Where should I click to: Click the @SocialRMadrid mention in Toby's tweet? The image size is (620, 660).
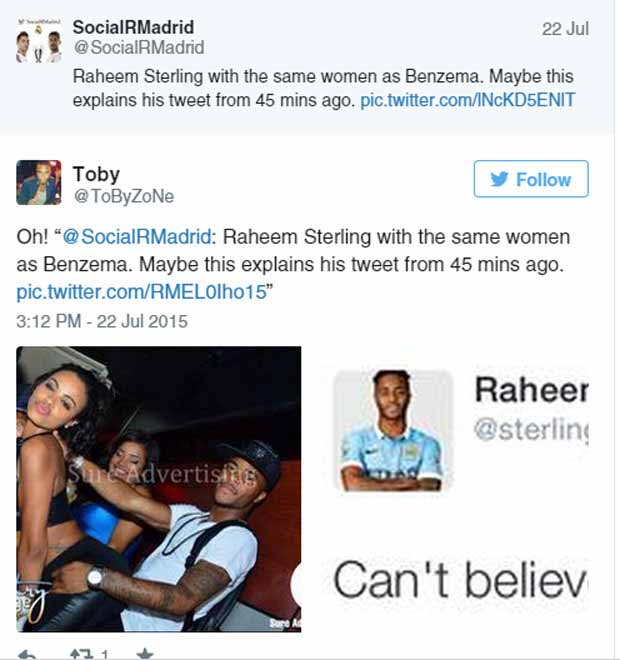tap(137, 237)
